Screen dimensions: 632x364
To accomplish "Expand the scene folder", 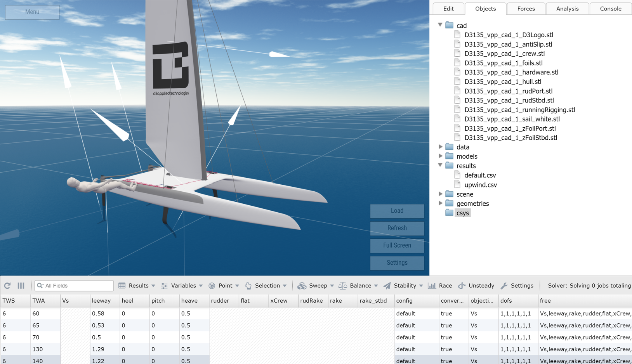I will (440, 194).
